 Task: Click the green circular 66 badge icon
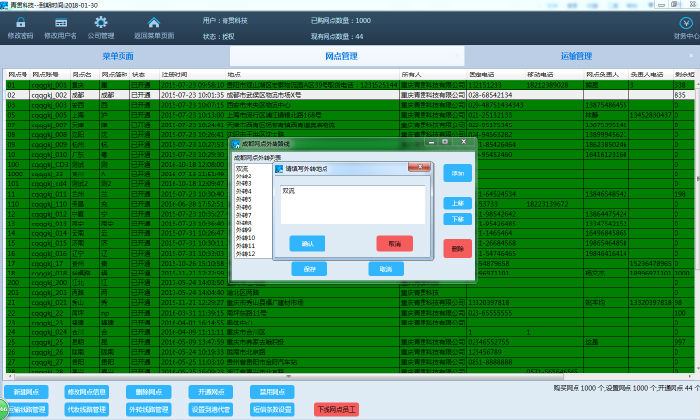[x=3, y=410]
